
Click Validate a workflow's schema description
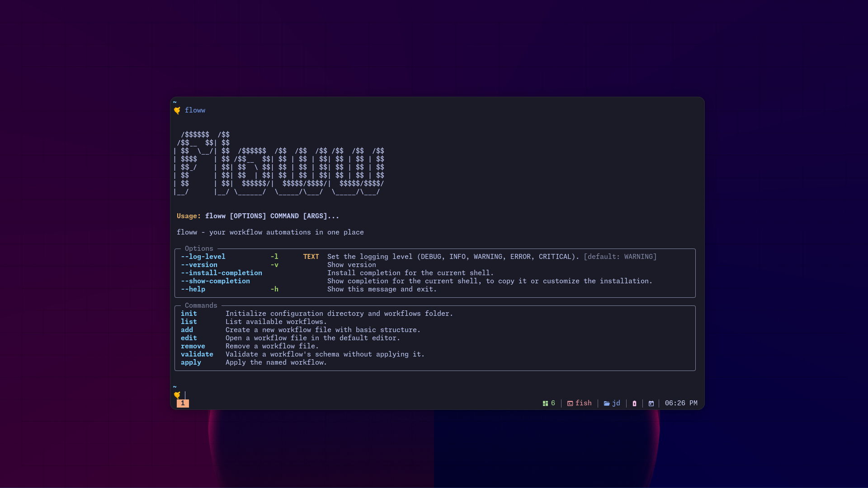coord(325,354)
